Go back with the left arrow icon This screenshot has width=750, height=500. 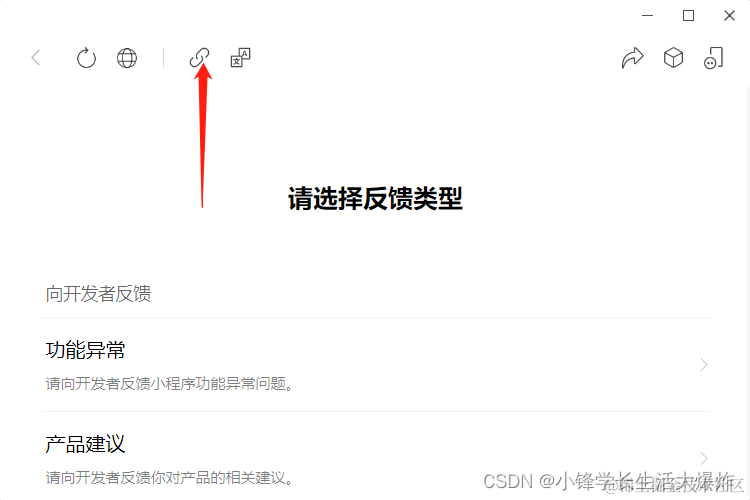36,58
